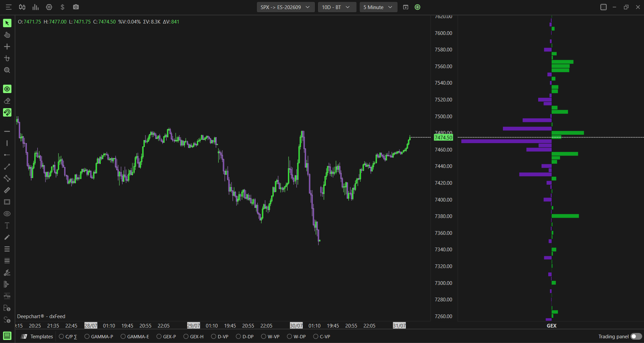Select the horizontal ray drawing tool
Viewport: 644px width, 343px height.
pos(7,155)
